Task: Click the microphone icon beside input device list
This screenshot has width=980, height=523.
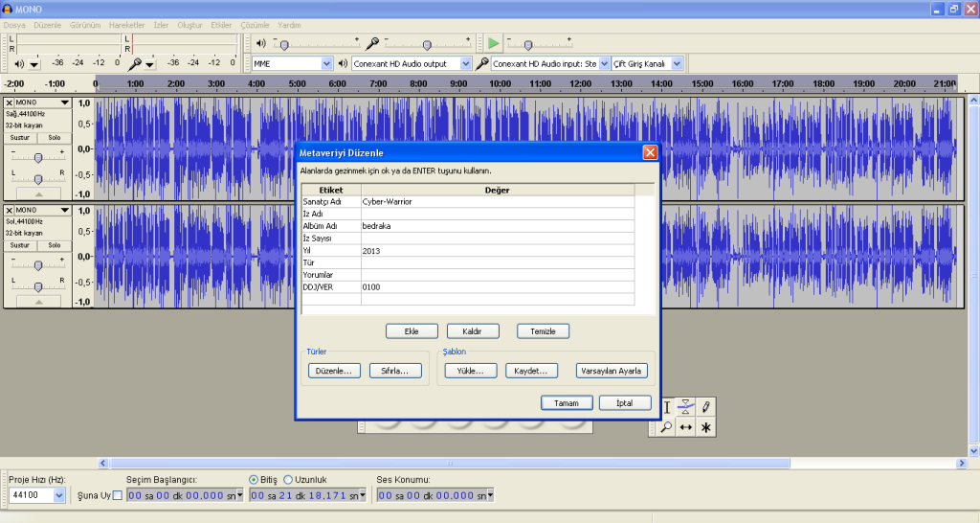Action: coord(482,63)
